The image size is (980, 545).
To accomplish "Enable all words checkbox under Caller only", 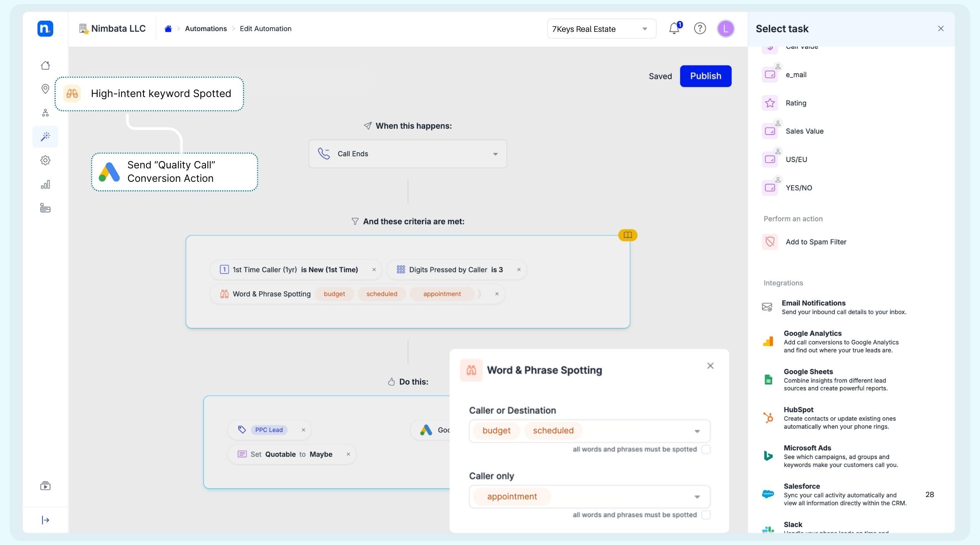I will click(706, 515).
